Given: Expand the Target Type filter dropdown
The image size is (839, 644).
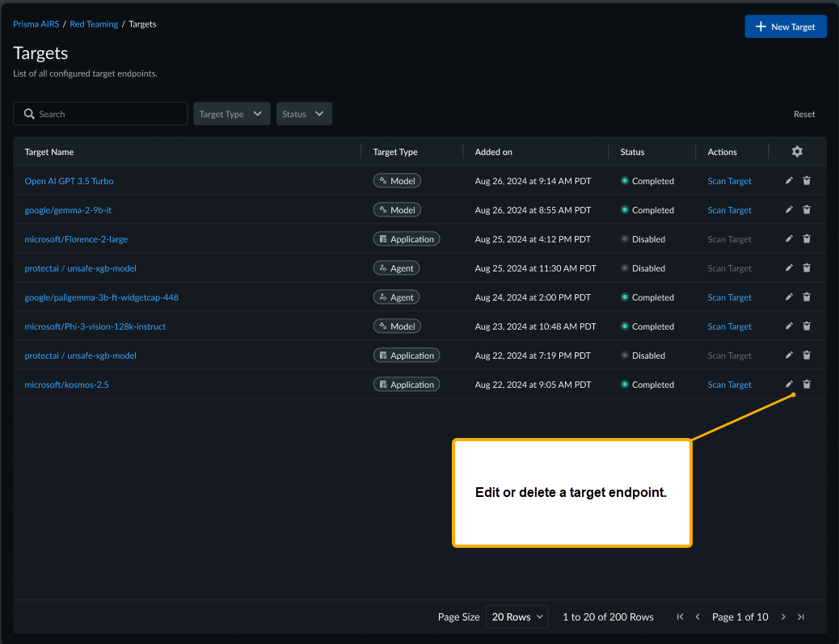Looking at the screenshot, I should [x=231, y=114].
